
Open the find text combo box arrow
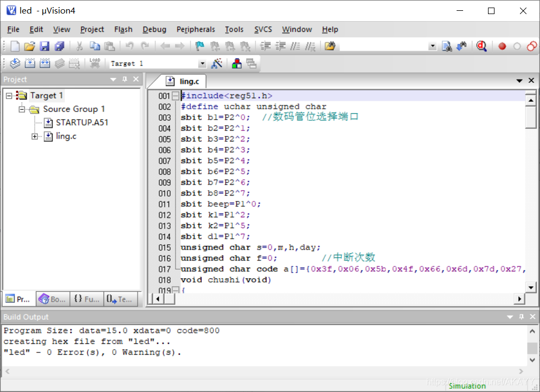tap(433, 46)
